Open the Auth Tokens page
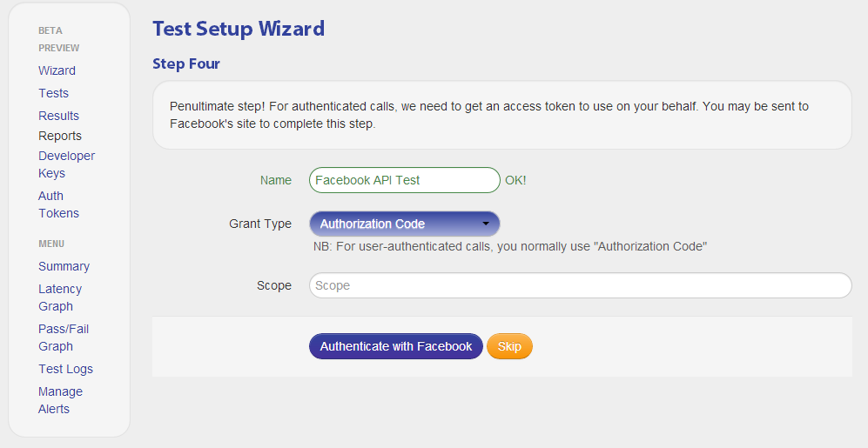Viewport: 868px width, 448px height. click(58, 204)
